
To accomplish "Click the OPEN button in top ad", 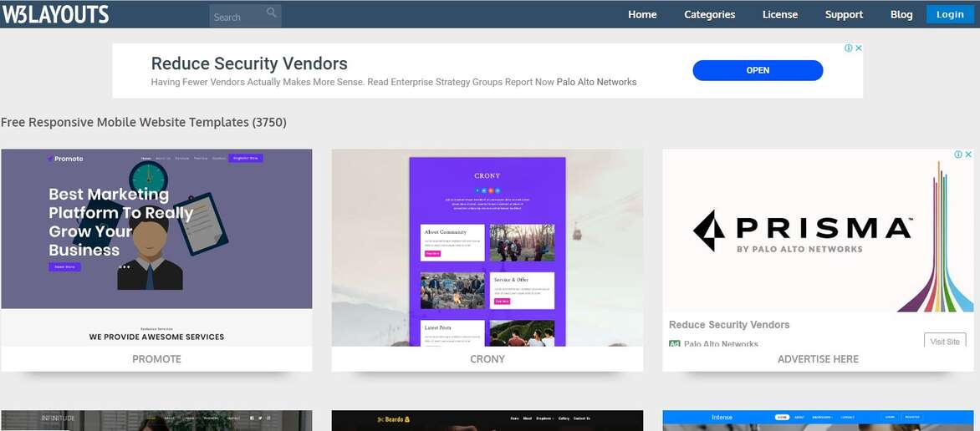I will [x=758, y=71].
